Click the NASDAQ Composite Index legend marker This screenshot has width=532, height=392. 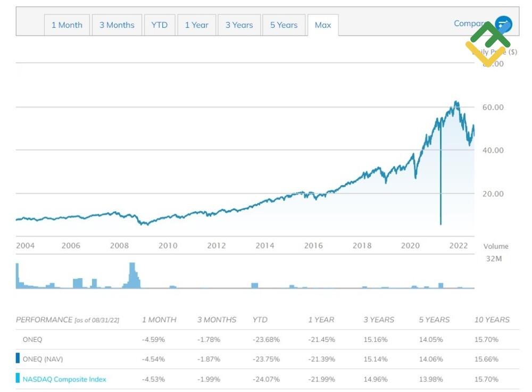pyautogui.click(x=18, y=379)
